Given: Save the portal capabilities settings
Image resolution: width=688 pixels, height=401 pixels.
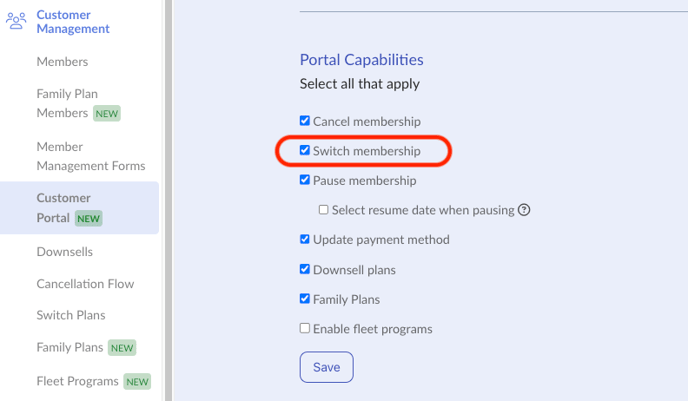Looking at the screenshot, I should 326,367.
